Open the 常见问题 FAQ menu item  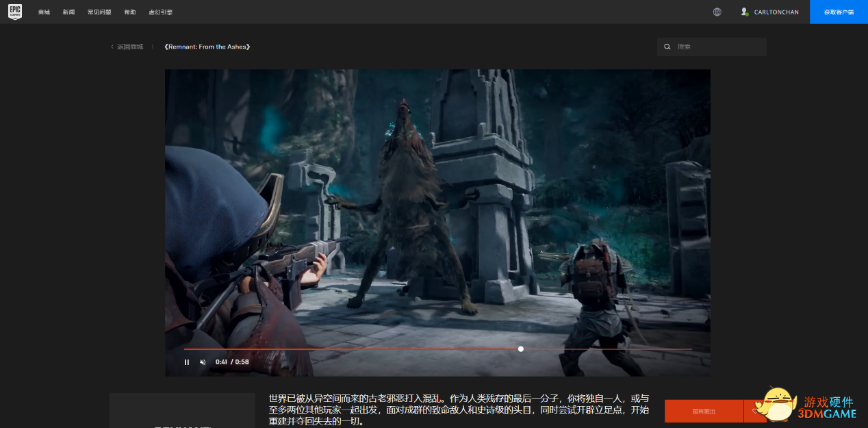99,12
